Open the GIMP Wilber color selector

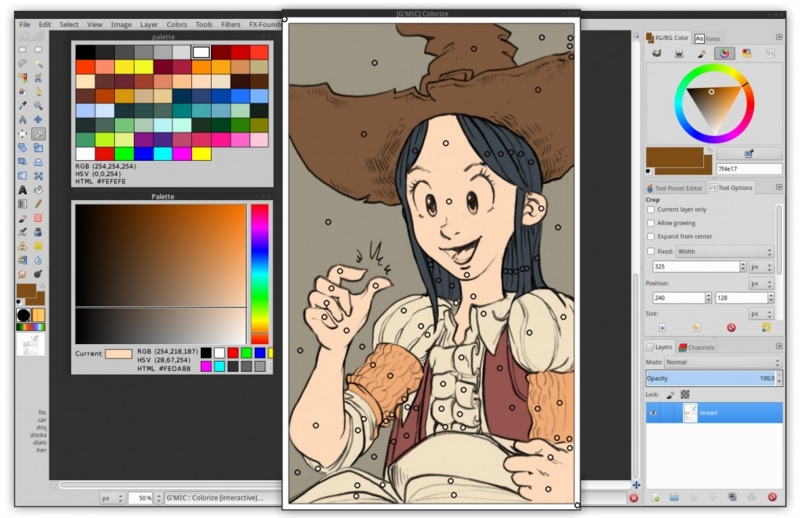(x=657, y=54)
